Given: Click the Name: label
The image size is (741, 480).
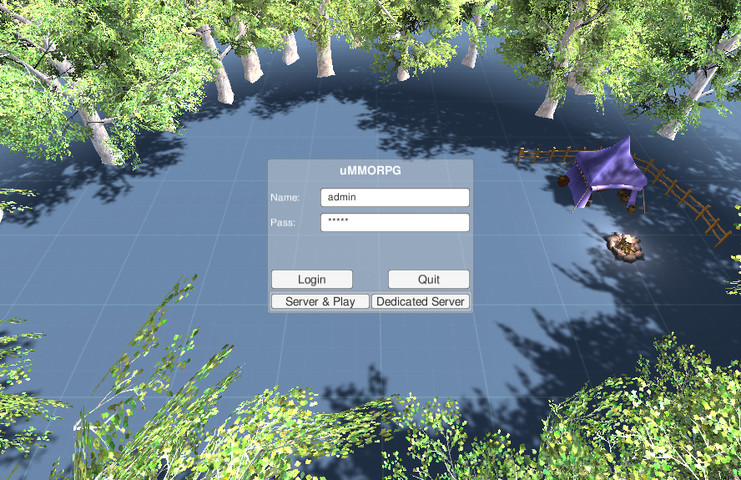Looking at the screenshot, I should tap(285, 197).
